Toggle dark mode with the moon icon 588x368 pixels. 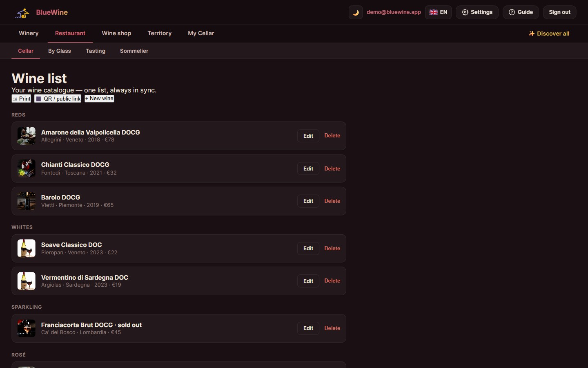pos(356,12)
